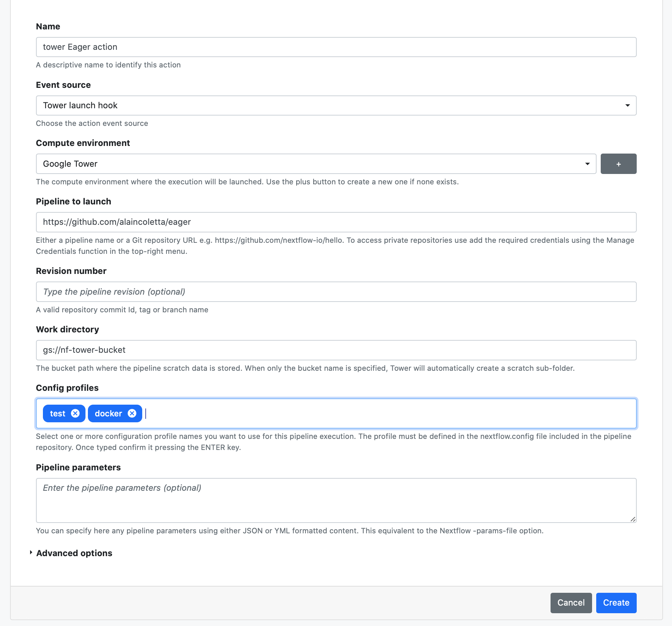Image resolution: width=672 pixels, height=626 pixels.
Task: Click the Google Tower selected value
Action: click(70, 164)
